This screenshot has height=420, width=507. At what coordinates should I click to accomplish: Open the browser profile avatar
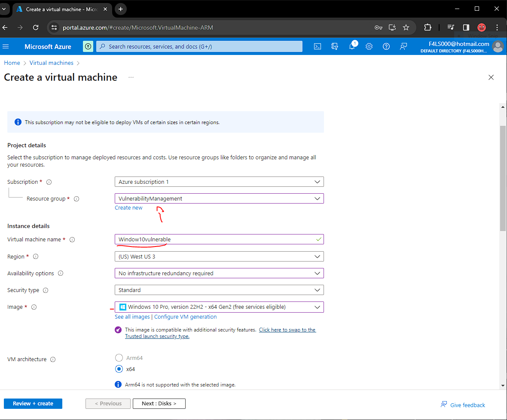(482, 27)
